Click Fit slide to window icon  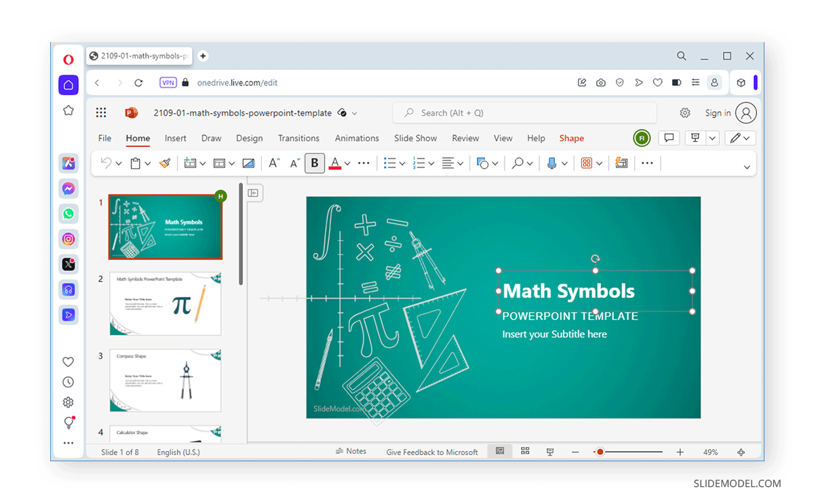741,452
